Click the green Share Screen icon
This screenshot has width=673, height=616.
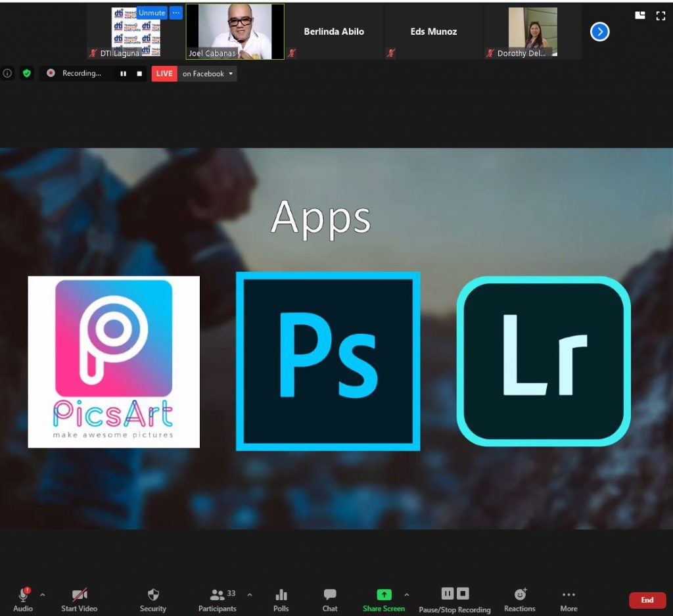[384, 594]
